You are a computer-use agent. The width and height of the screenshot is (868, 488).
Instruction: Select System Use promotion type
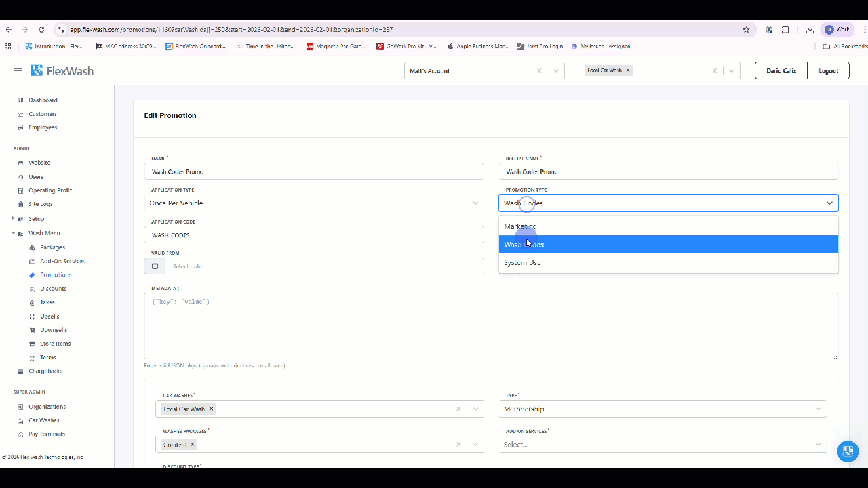click(669, 262)
